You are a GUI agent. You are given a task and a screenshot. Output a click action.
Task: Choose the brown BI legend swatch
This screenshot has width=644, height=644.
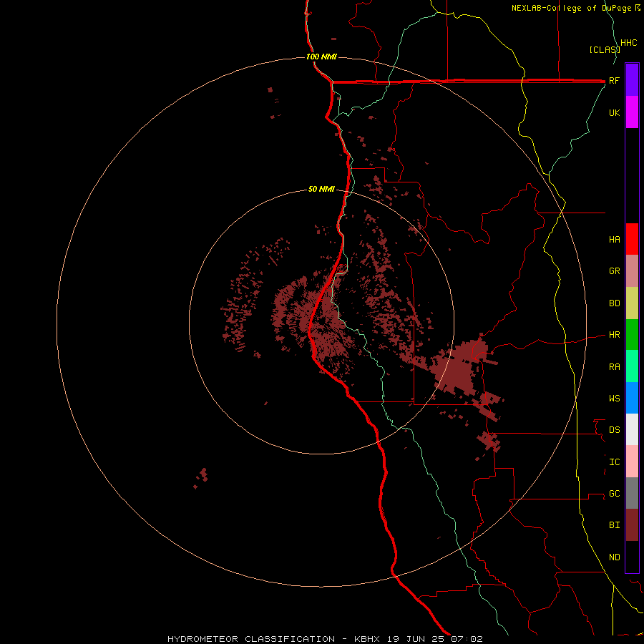point(632,525)
